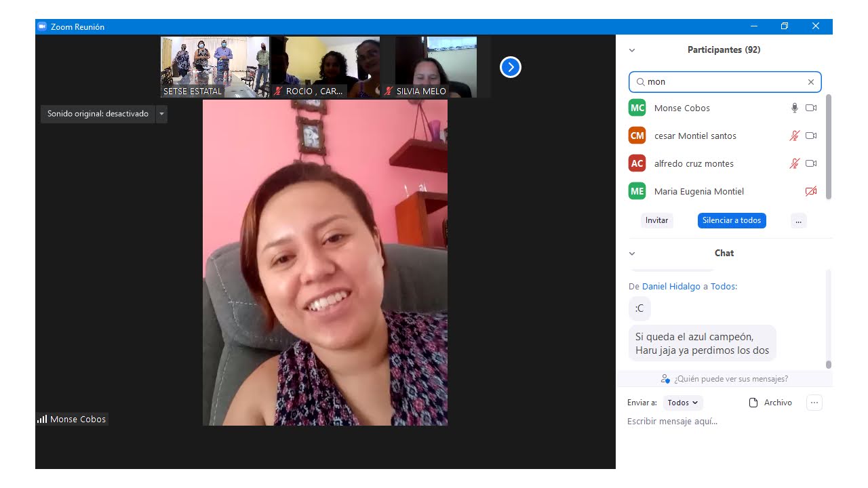This screenshot has width=868, height=488.
Task: Click Todos recipient link in chat header
Action: coord(723,287)
